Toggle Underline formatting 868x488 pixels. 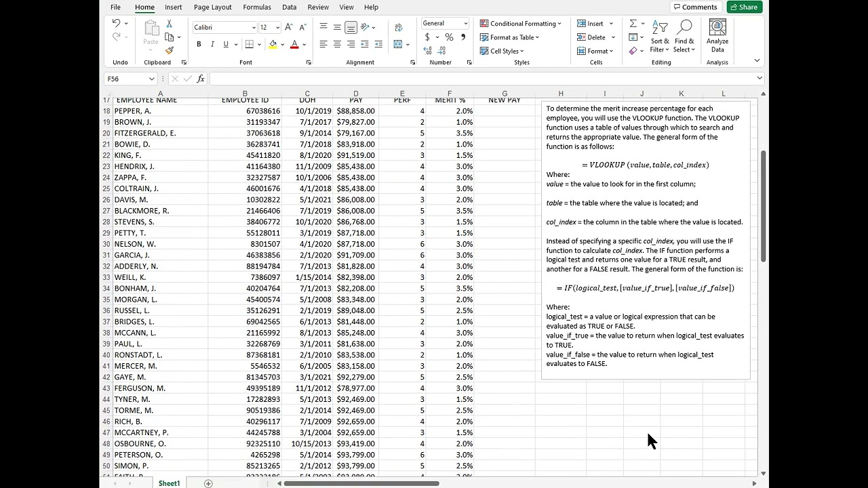point(226,44)
